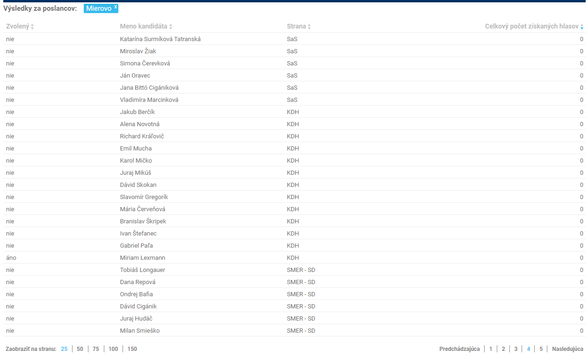Select candidate Gabriel Paľa
The height and width of the screenshot is (364, 588).
coord(137,246)
